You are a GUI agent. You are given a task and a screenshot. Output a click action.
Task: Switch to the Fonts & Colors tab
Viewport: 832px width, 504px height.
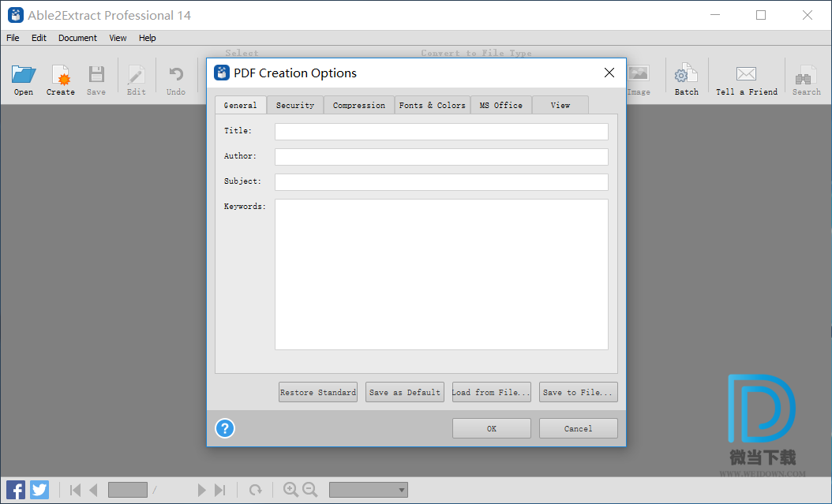pos(432,105)
